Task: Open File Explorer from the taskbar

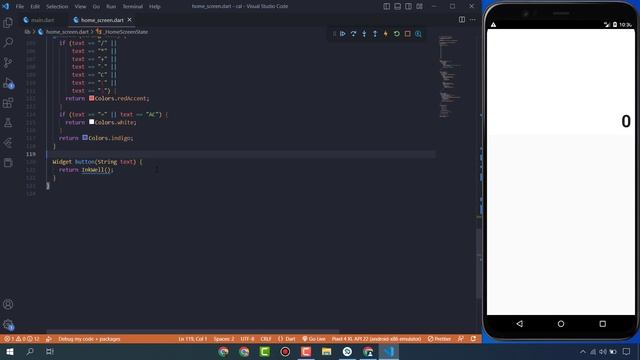Action: (327, 351)
